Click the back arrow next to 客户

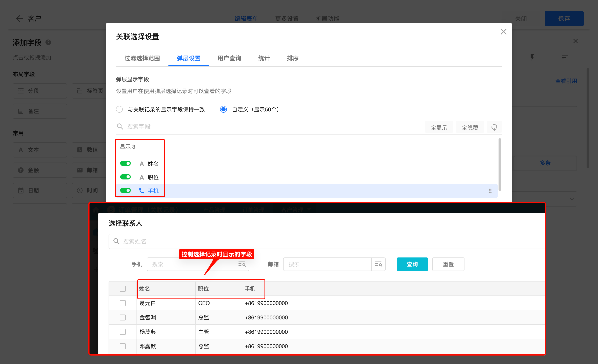tap(19, 18)
